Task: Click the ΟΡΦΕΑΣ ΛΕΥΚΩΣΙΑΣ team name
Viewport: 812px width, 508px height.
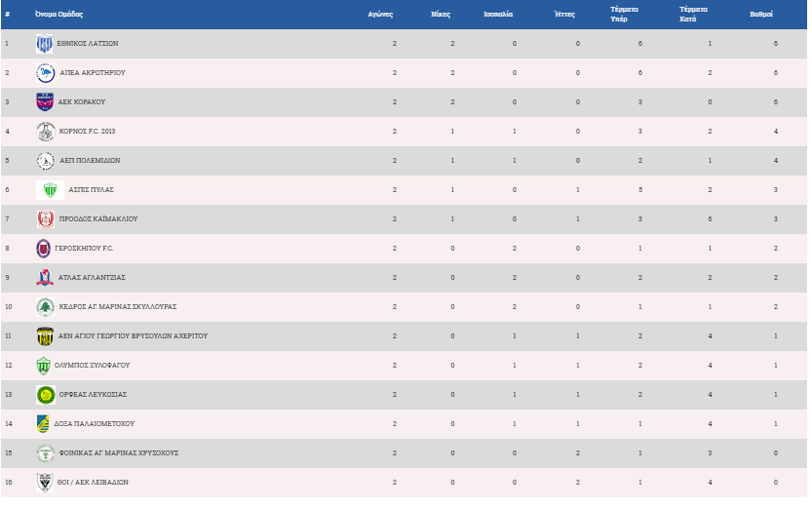Action: pos(93,395)
